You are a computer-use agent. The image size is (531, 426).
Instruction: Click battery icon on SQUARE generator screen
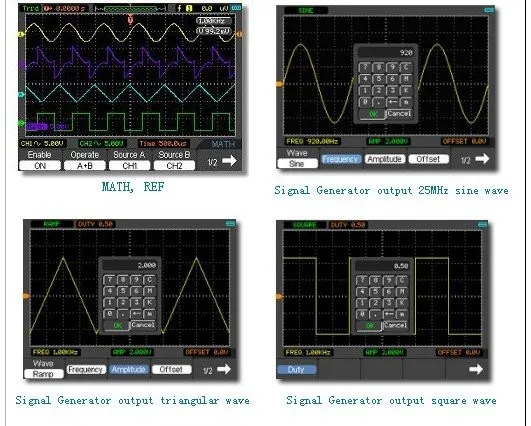click(483, 225)
